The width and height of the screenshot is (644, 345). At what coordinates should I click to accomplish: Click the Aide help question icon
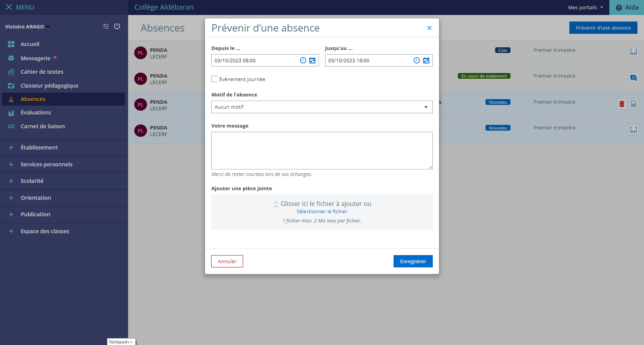coord(619,8)
